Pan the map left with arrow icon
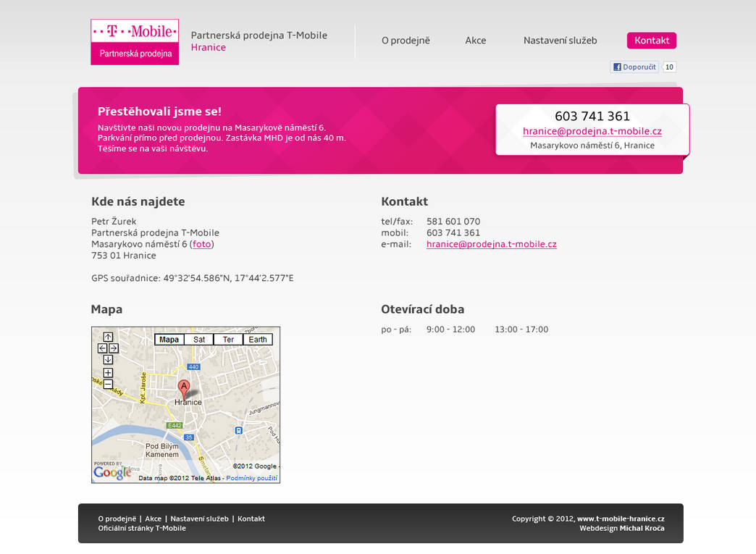This screenshot has width=756, height=554. [102, 348]
